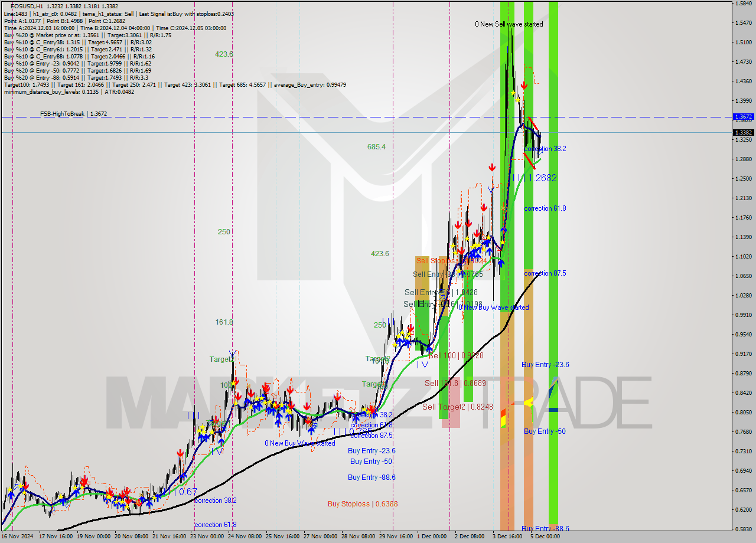Select the current price 1.3382 axis tag
Viewport: 756px width, 543px height.
743,132
